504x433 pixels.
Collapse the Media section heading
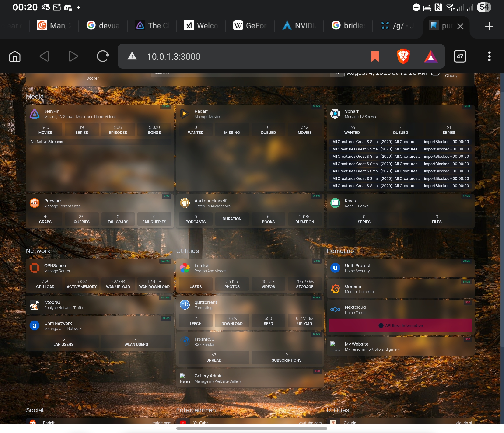35,97
